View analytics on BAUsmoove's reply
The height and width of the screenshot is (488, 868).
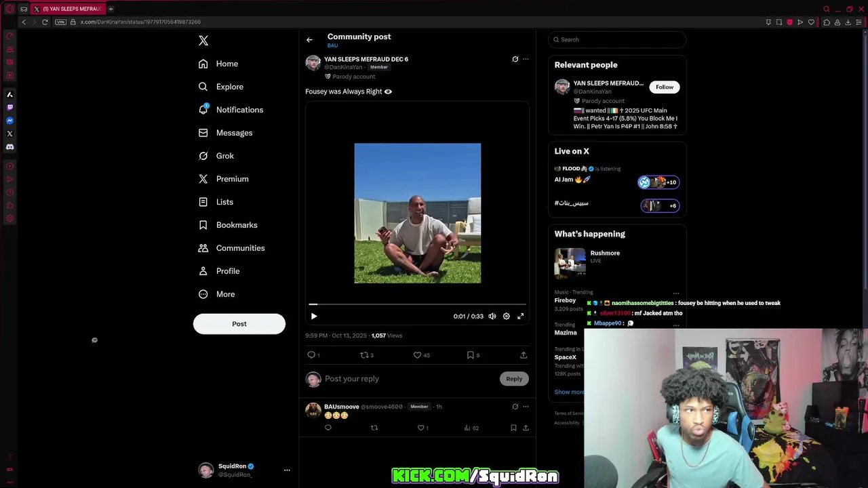coord(471,428)
